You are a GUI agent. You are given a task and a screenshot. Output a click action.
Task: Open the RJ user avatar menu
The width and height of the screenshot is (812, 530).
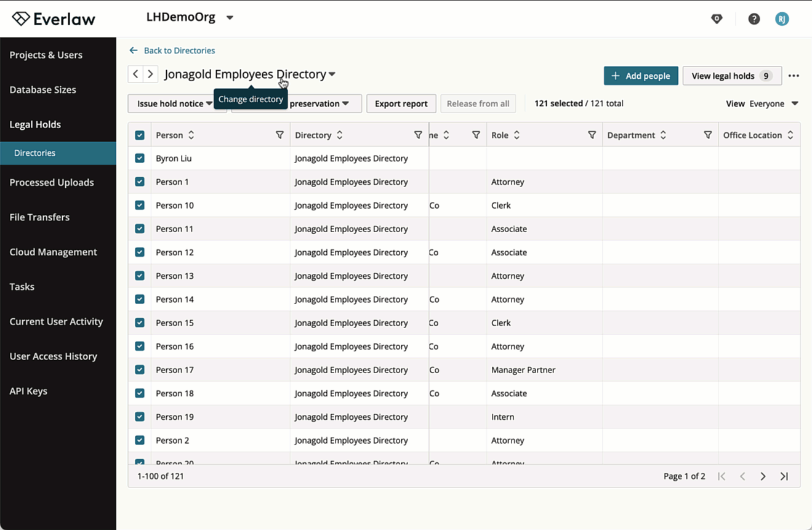click(782, 19)
